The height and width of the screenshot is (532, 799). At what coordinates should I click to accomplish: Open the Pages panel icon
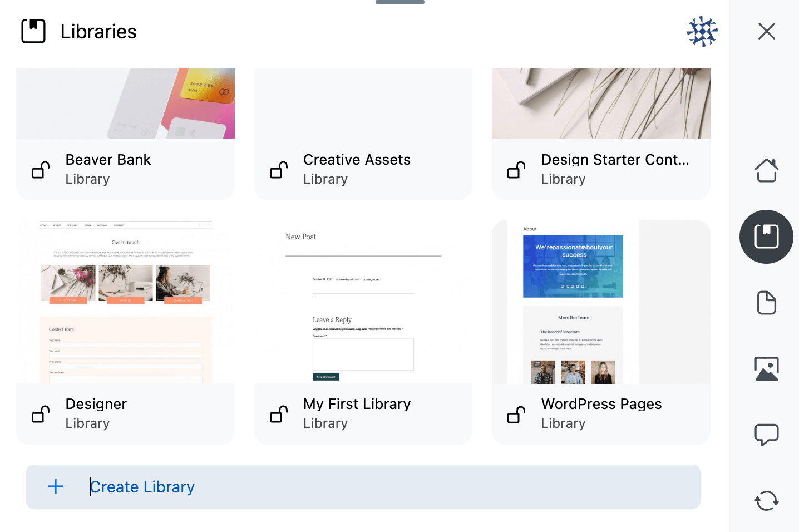point(766,303)
